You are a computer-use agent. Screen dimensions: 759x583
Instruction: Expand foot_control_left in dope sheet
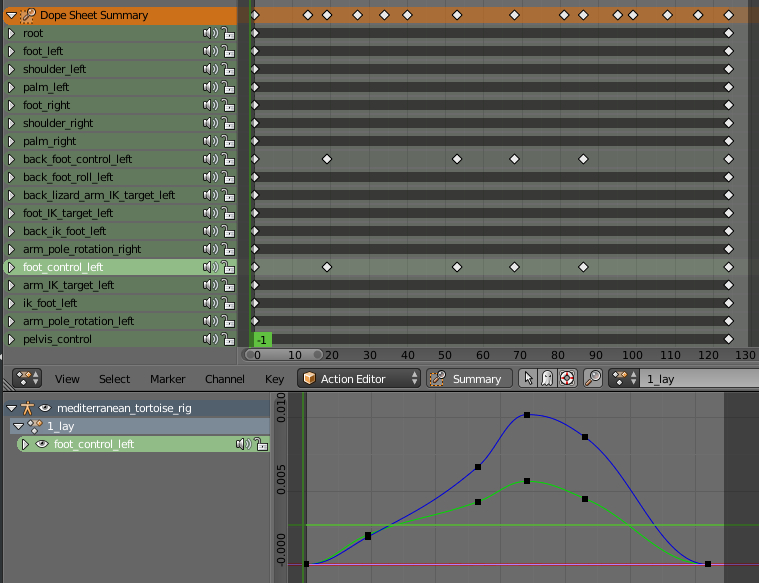(x=12, y=267)
